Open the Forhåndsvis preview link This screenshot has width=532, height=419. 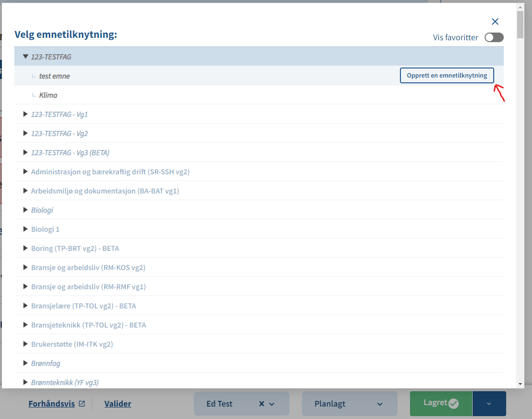click(x=52, y=404)
